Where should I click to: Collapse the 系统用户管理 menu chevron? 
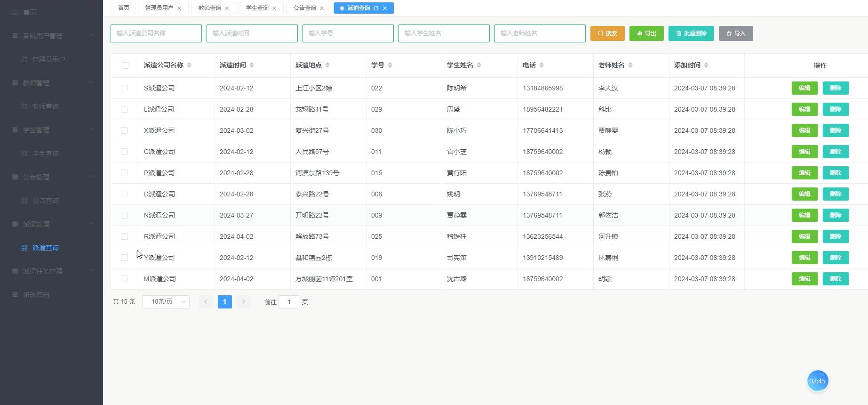pos(91,35)
